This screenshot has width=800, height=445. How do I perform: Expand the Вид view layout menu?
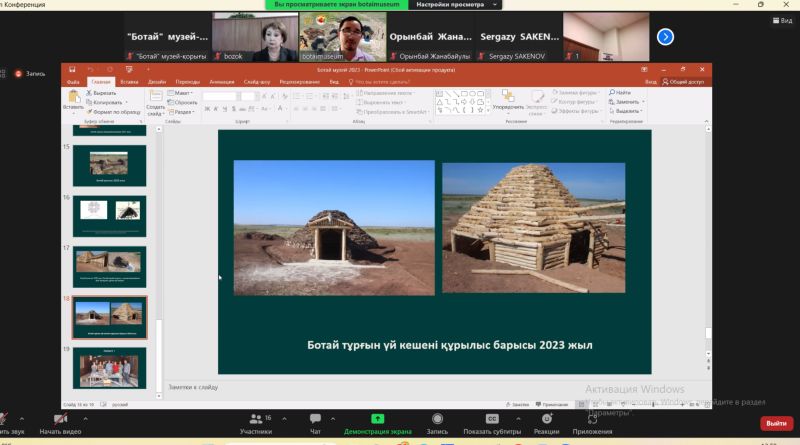tap(772, 20)
